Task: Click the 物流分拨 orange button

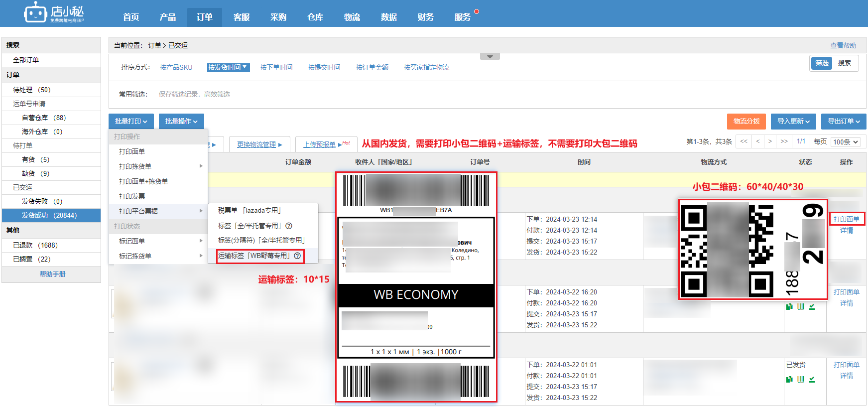Action: (x=746, y=121)
